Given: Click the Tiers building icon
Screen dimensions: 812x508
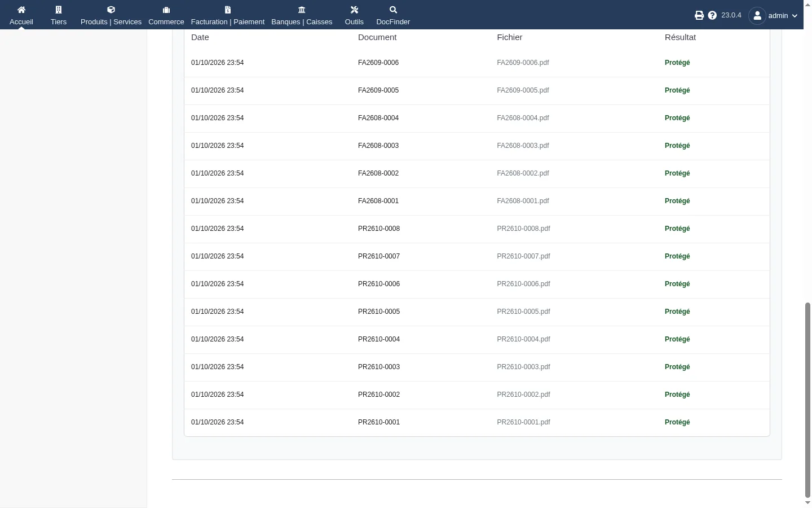Looking at the screenshot, I should 59,10.
